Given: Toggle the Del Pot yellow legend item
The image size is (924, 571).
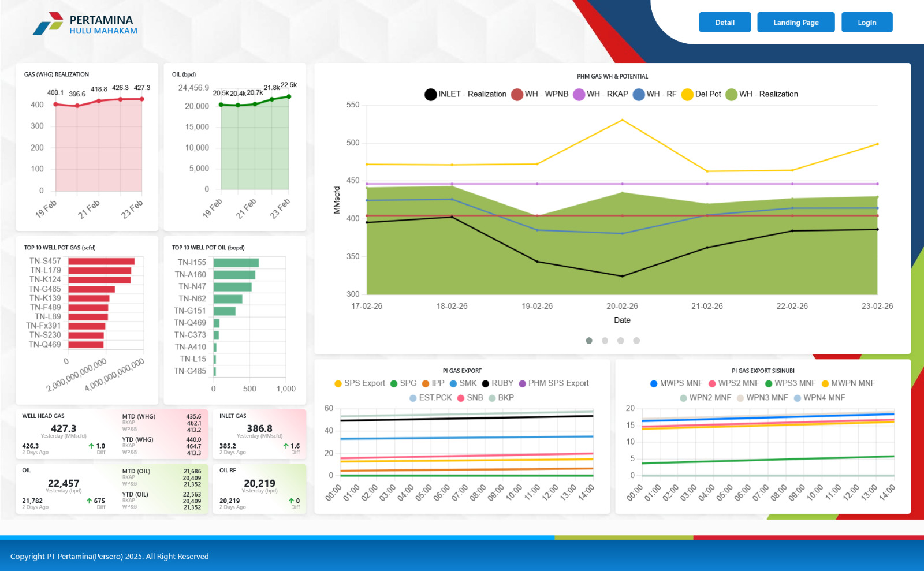Looking at the screenshot, I should click(x=701, y=94).
